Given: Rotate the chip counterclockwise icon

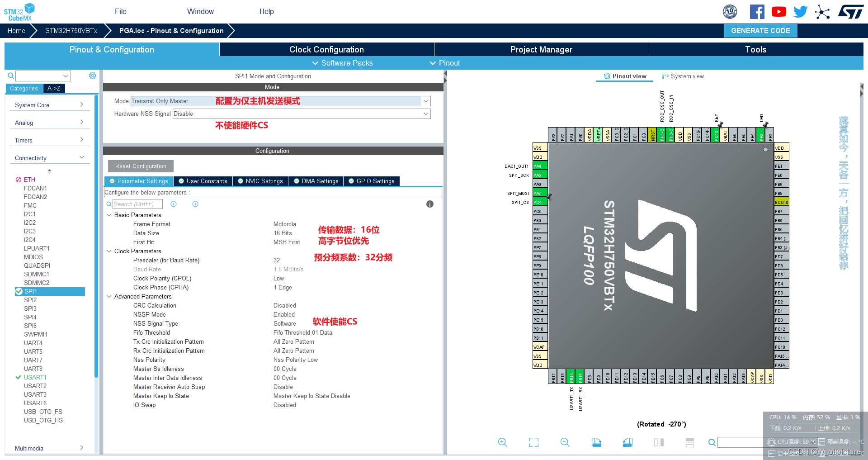Looking at the screenshot, I should pos(627,442).
